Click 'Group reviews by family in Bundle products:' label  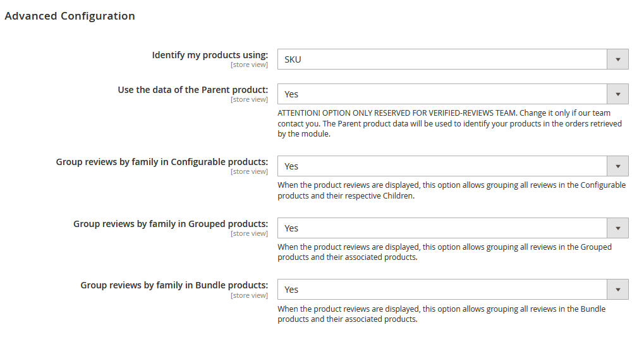[x=174, y=285]
